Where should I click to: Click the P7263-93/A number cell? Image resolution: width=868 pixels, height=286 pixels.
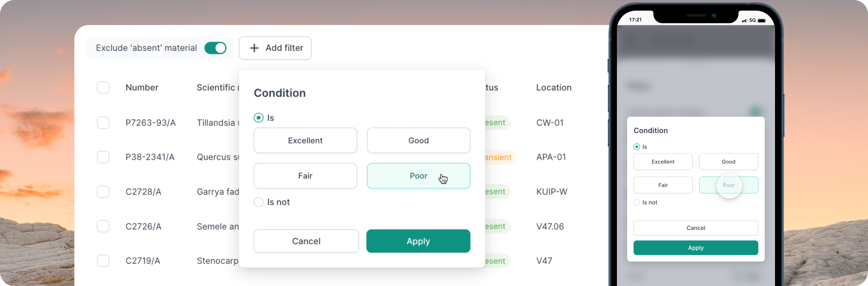(151, 123)
